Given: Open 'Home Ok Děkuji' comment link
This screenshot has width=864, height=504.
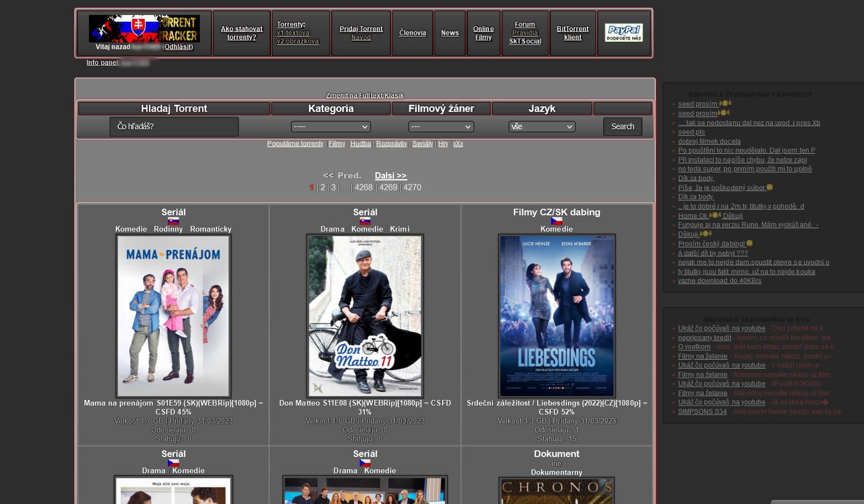Looking at the screenshot, I should coord(711,216).
